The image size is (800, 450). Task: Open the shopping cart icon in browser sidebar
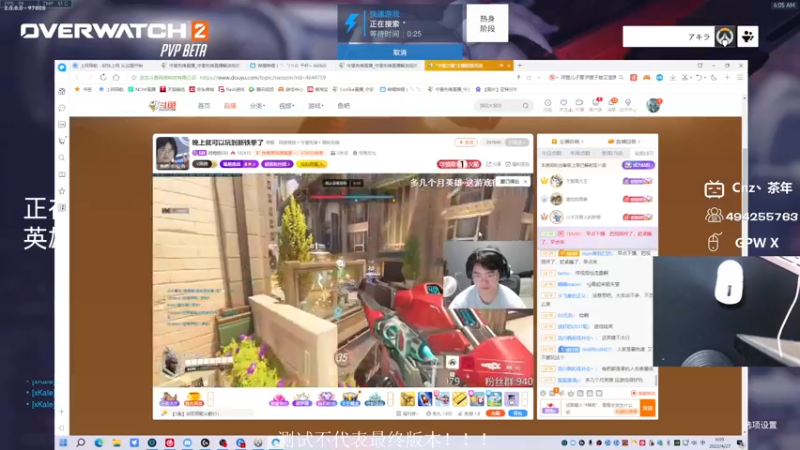(62, 141)
